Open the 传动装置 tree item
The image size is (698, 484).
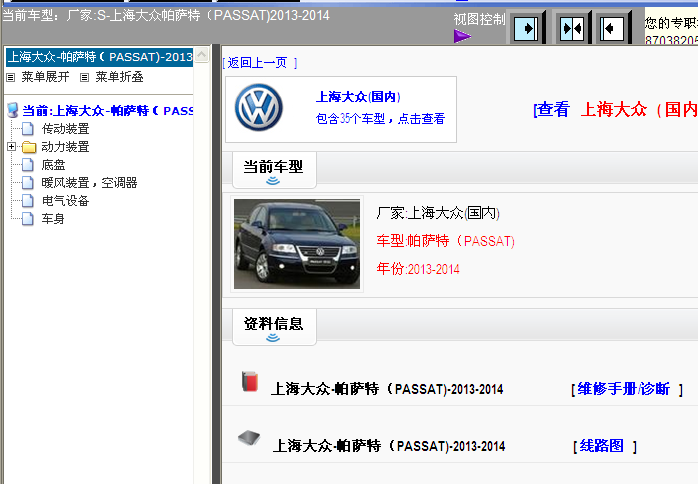[65, 129]
